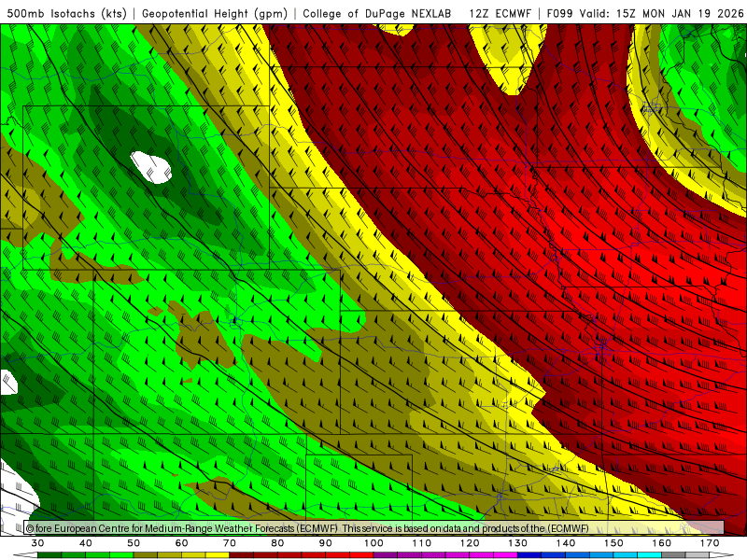The height and width of the screenshot is (560, 747).
Task: Click the '50' legend scale label
Action: (x=134, y=543)
